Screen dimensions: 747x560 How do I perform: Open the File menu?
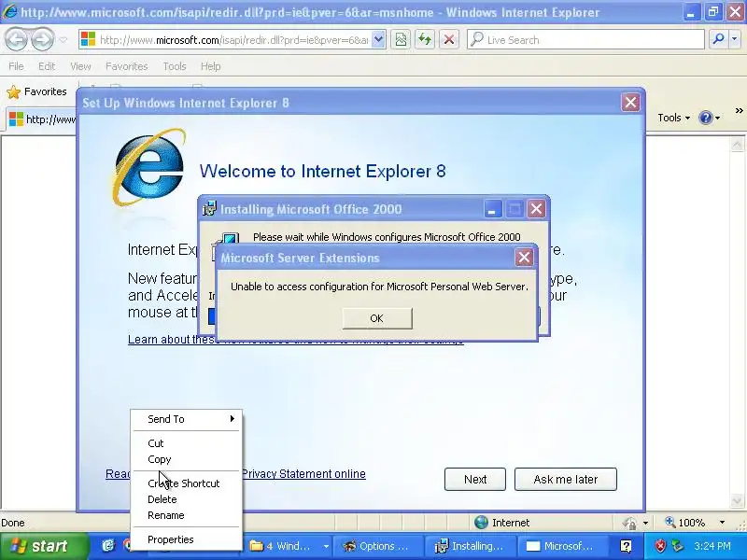coord(16,66)
